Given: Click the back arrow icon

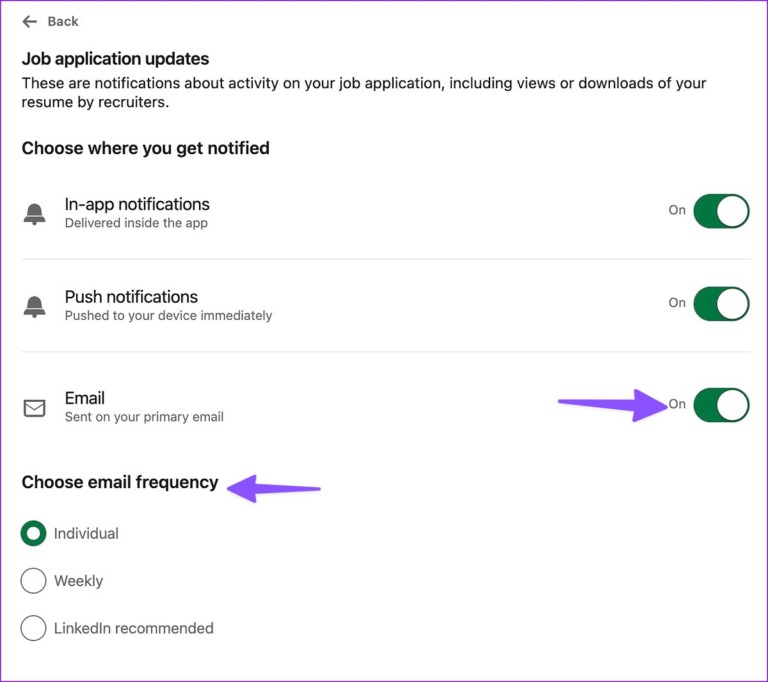Looking at the screenshot, I should (x=30, y=21).
